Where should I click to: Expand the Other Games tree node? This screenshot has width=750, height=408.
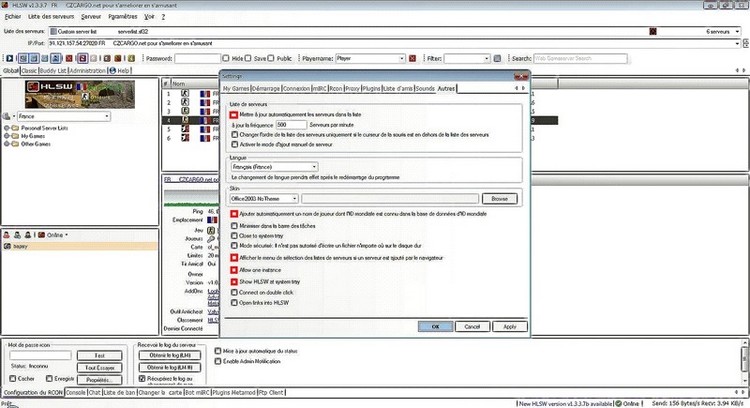(7, 144)
